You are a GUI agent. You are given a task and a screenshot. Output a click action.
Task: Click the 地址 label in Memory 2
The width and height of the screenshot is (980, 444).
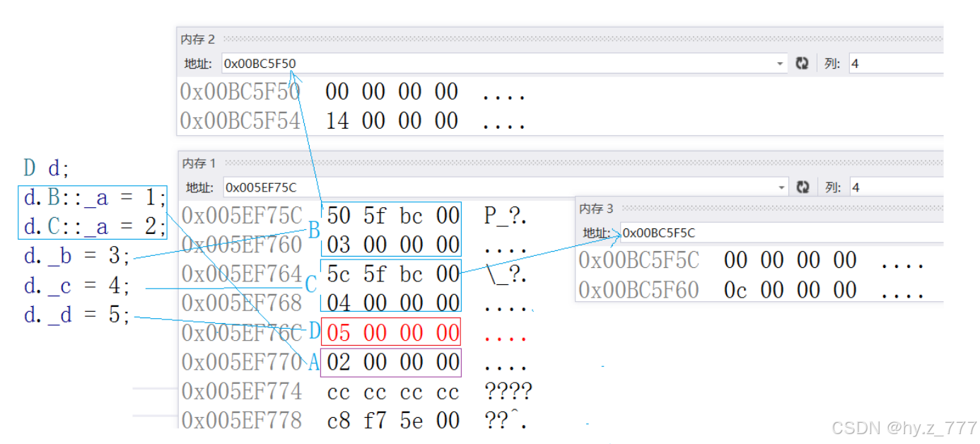click(x=199, y=64)
